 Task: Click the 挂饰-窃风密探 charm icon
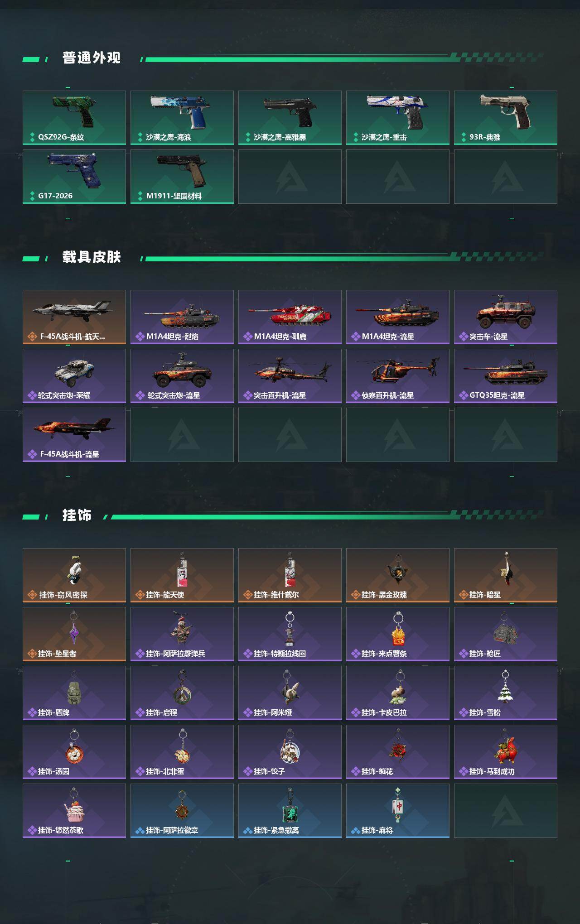[74, 570]
